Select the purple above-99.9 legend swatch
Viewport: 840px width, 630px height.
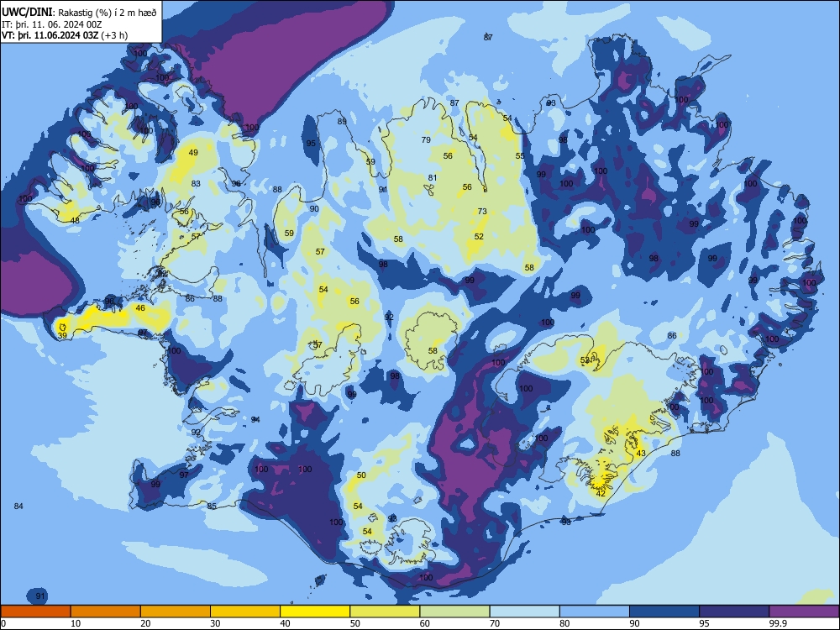(804, 612)
